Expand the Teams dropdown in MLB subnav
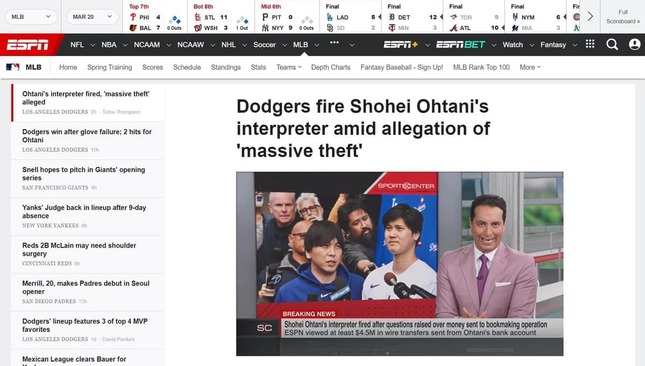The height and width of the screenshot is (366, 645). point(289,67)
